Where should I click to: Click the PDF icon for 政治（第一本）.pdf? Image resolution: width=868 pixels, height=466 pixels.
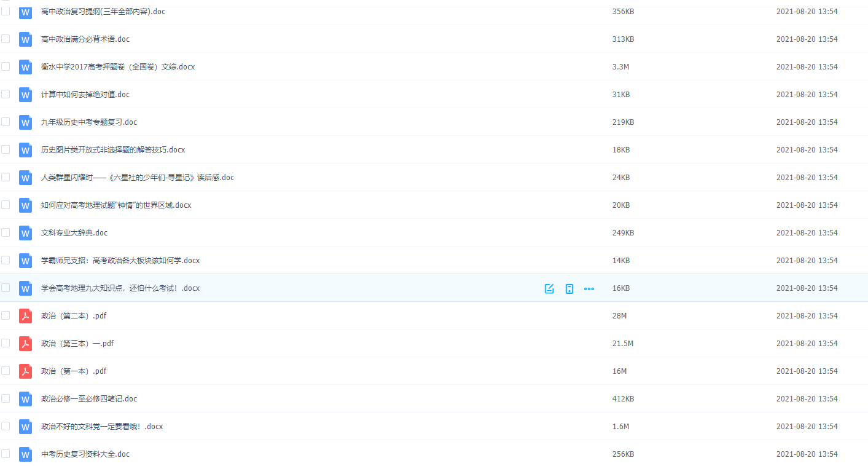pos(25,371)
